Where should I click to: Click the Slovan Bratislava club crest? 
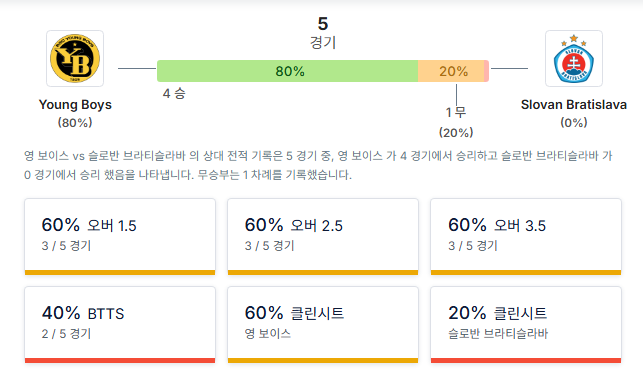(x=574, y=58)
